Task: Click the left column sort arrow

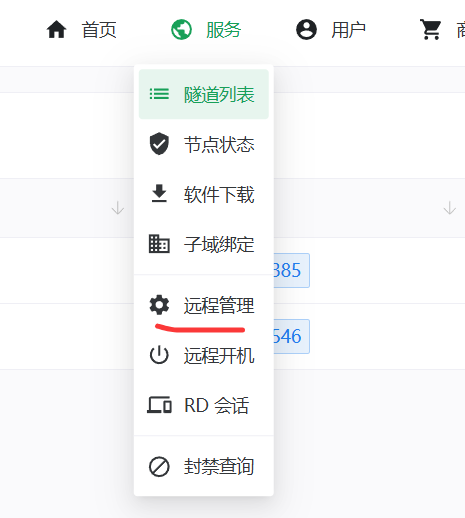Action: pos(118,208)
